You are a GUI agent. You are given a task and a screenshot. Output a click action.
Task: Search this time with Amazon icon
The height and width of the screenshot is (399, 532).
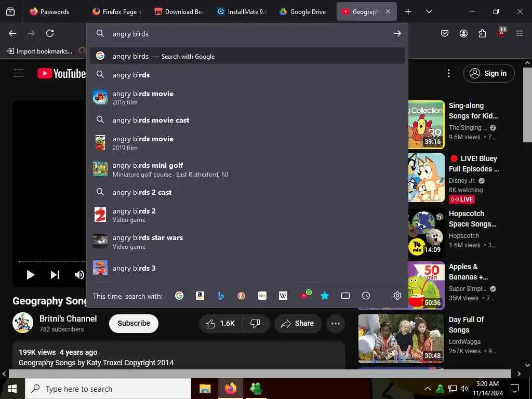coord(200,296)
